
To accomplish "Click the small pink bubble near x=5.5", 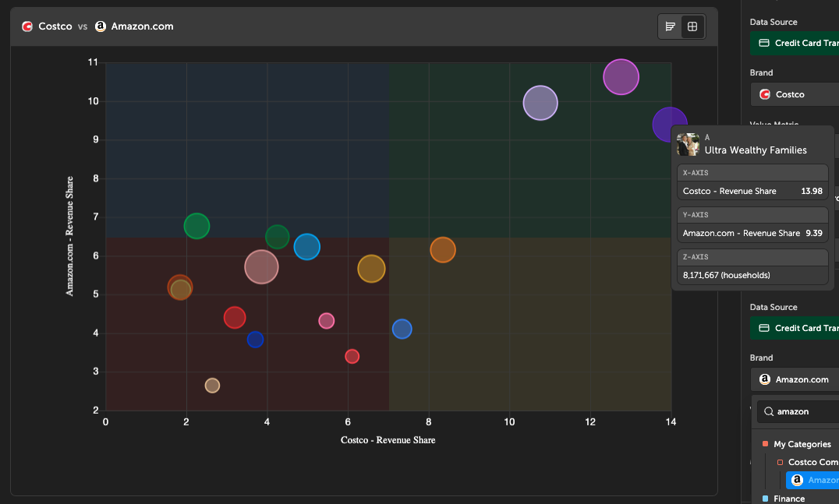I will coord(327,321).
